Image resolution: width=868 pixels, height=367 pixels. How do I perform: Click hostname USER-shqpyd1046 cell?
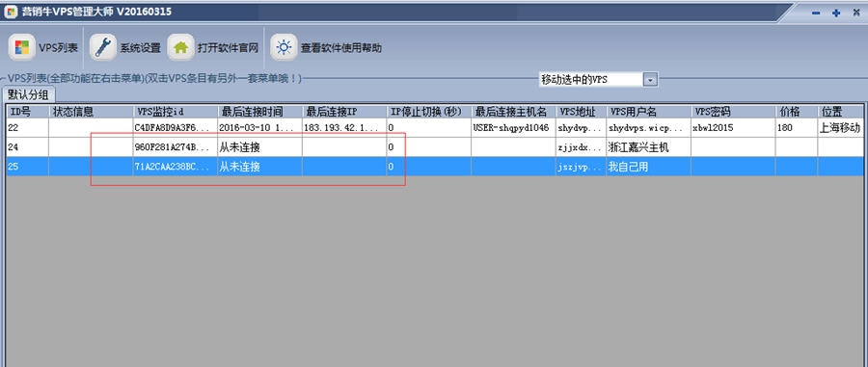click(x=513, y=128)
